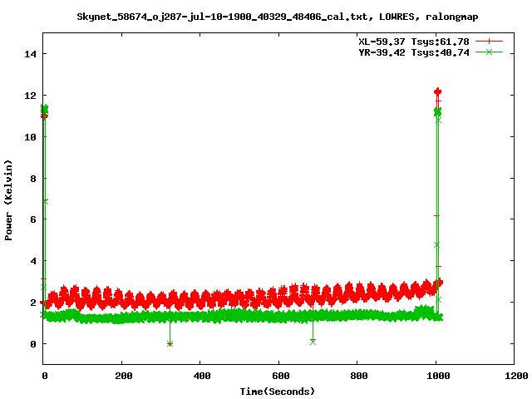
Task: Click the x-axis tick label 800
Action: tap(359, 376)
